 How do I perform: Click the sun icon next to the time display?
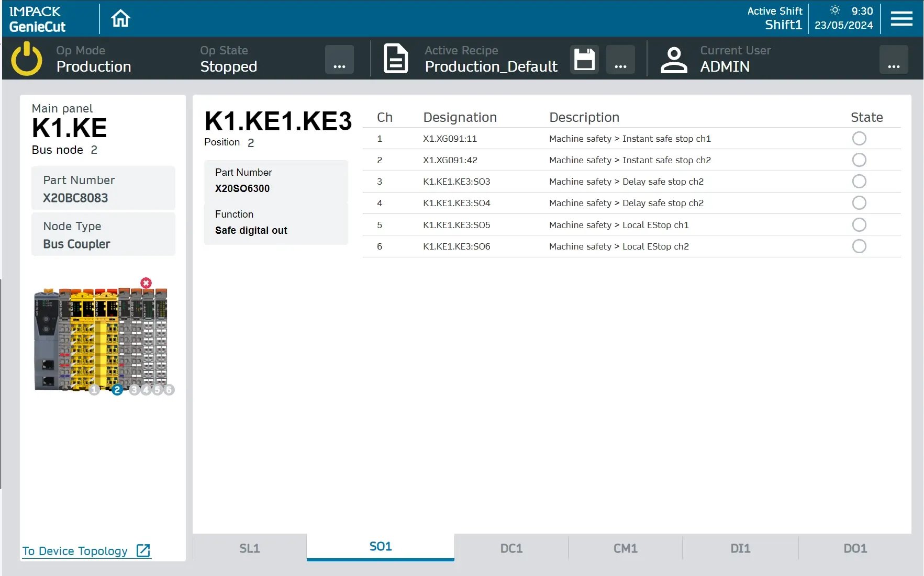pos(834,10)
